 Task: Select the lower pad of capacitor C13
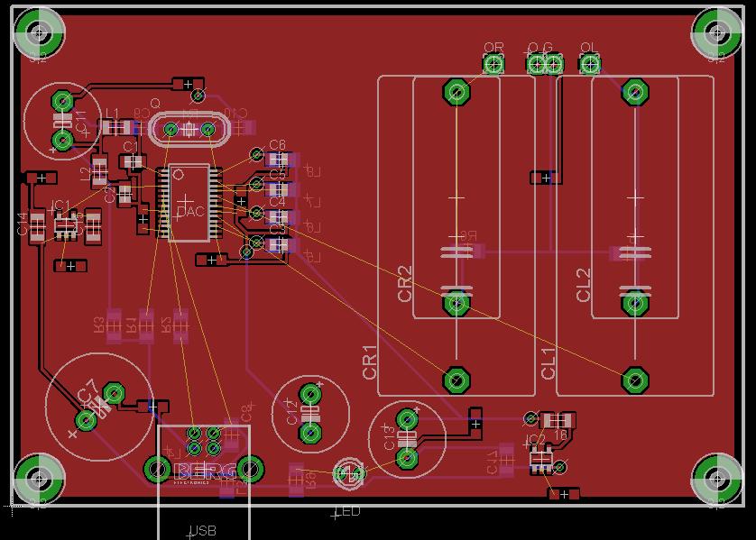click(x=408, y=458)
